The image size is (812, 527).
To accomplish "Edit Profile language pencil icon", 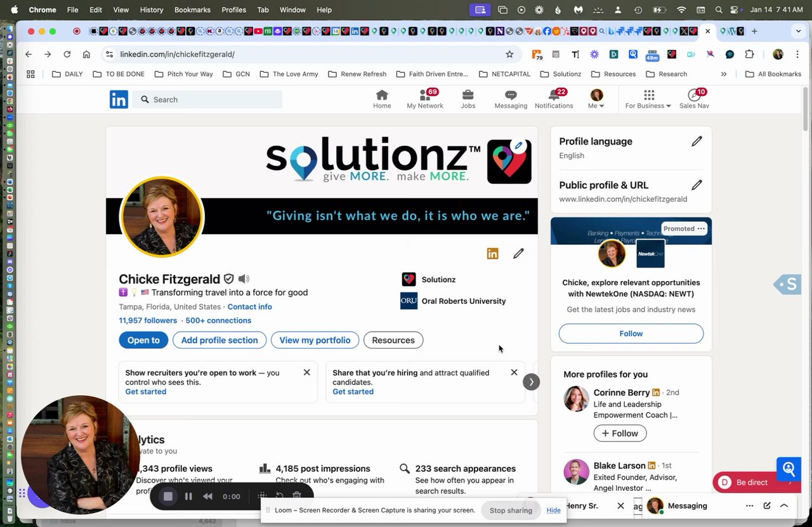I will pyautogui.click(x=697, y=141).
